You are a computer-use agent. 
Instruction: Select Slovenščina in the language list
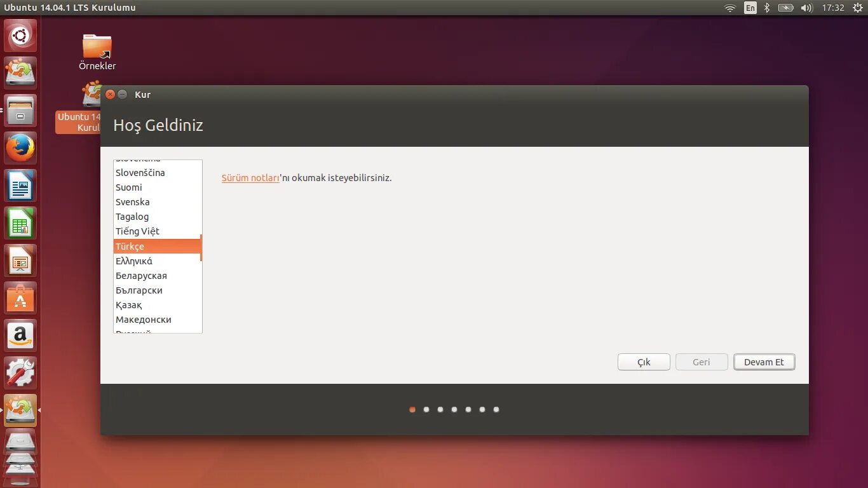pyautogui.click(x=157, y=173)
